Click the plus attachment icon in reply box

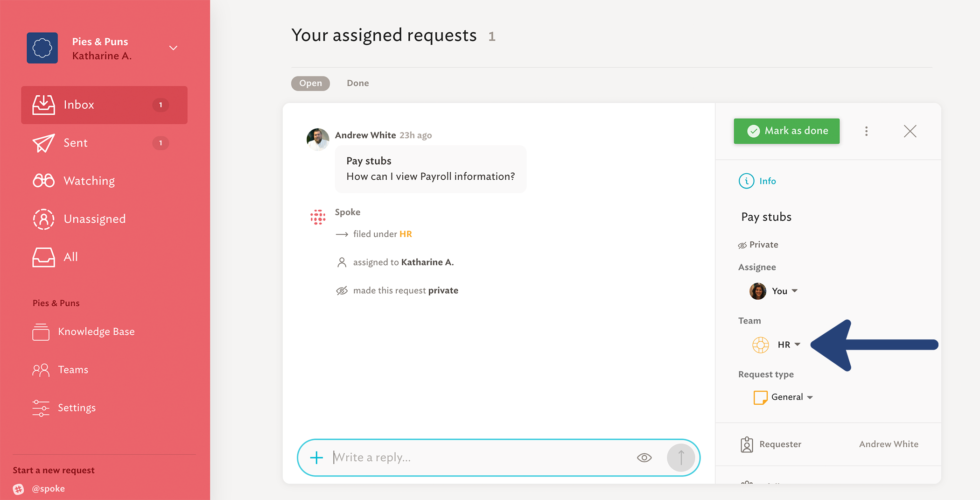[x=316, y=458]
